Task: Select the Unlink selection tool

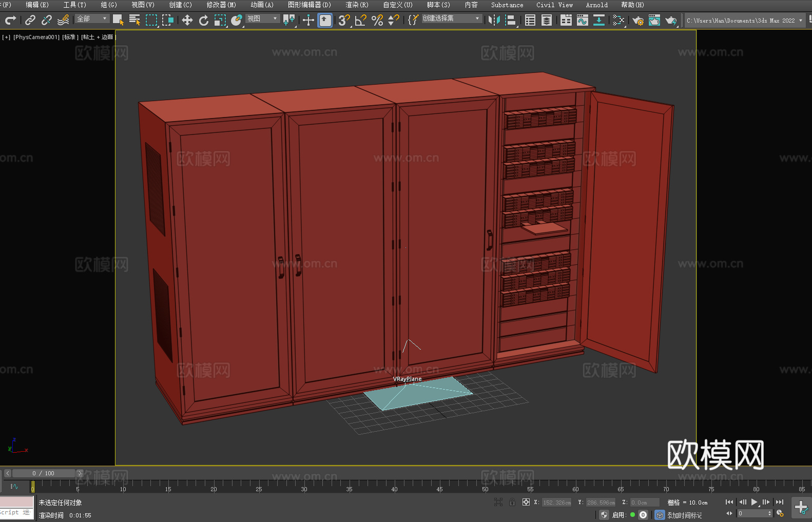Action: click(x=47, y=20)
